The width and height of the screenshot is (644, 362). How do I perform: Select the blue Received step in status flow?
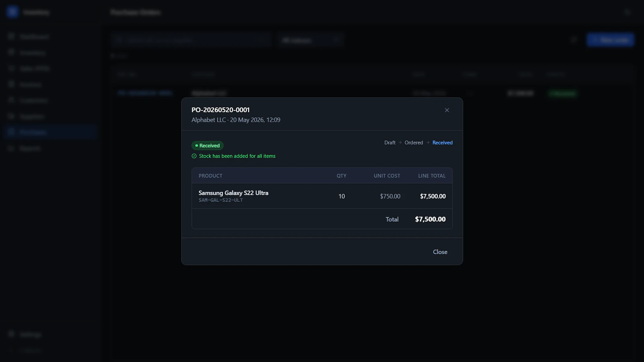[442, 143]
